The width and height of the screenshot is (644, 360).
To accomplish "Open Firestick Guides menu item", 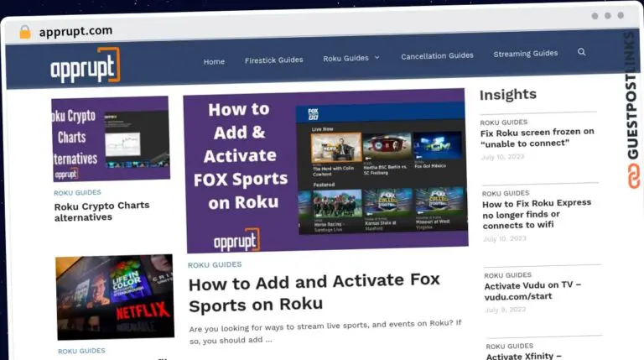I will pos(273,60).
